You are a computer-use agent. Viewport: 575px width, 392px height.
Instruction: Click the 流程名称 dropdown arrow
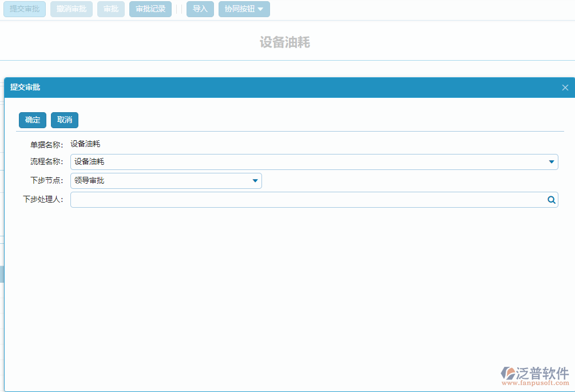pyautogui.click(x=551, y=162)
